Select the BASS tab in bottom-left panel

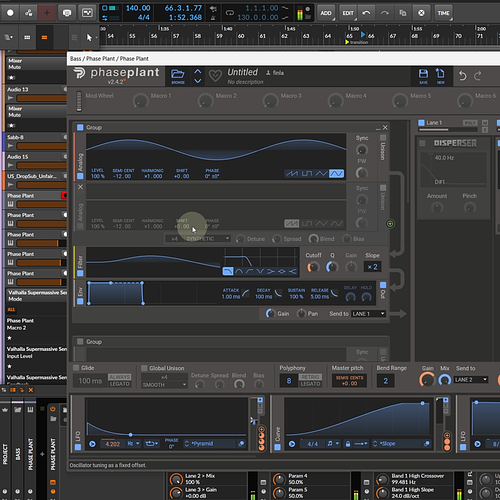[18, 454]
